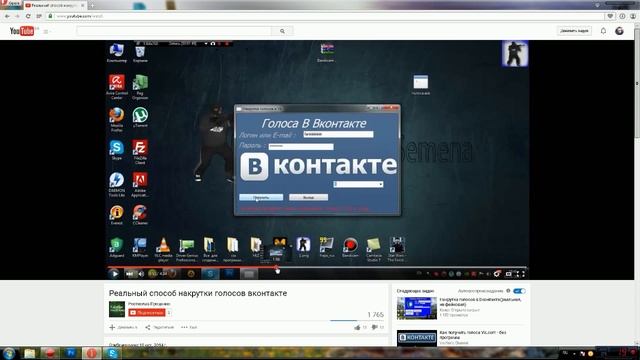Viewport: 640px width, 360px height.
Task: Click the YouTube logo
Action: [23, 31]
